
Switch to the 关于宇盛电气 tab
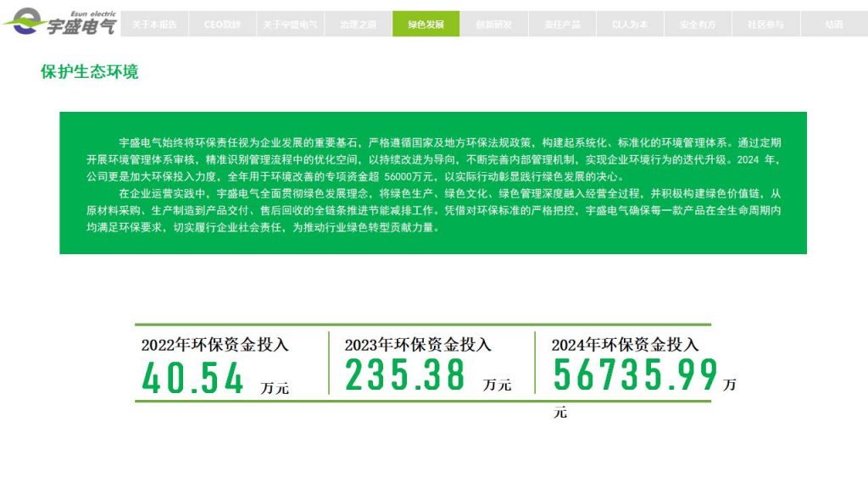(x=290, y=25)
